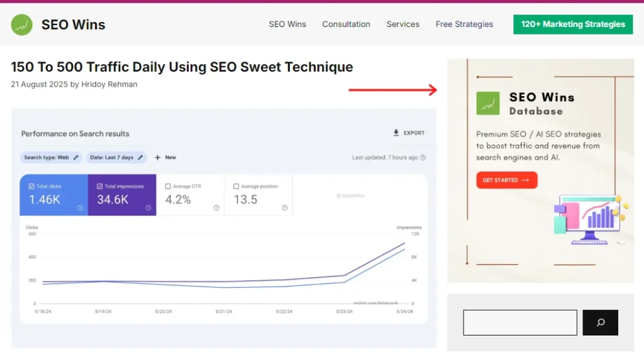
Task: Click the last updated help icon
Action: tap(423, 158)
